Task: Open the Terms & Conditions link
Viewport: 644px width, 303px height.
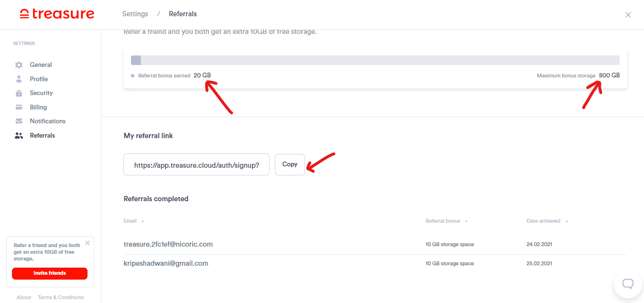Action: click(61, 297)
